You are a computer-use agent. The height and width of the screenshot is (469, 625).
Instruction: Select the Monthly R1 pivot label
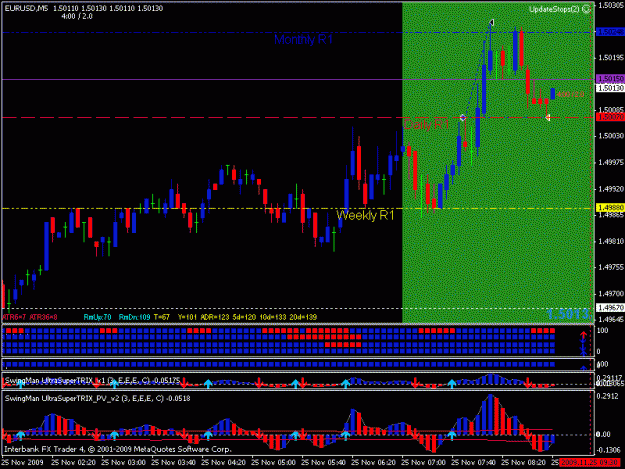tap(303, 39)
